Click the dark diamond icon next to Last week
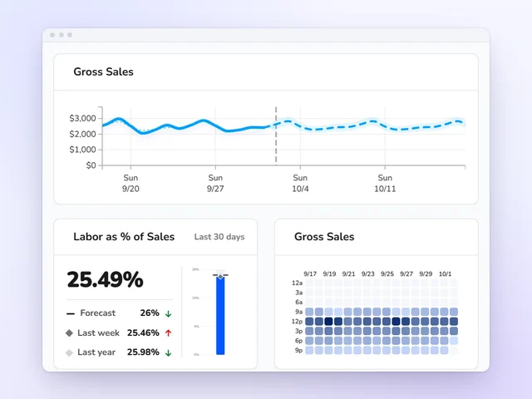 click(x=69, y=333)
